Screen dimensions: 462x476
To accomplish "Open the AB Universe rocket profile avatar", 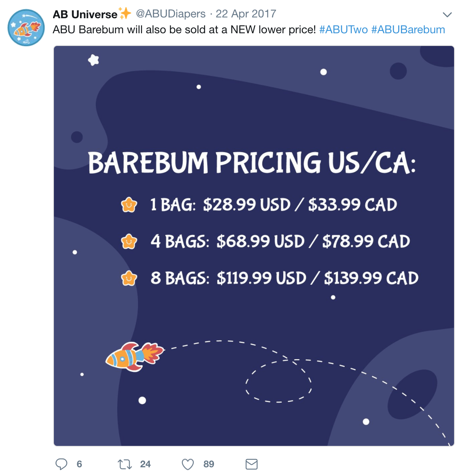I will [x=26, y=28].
